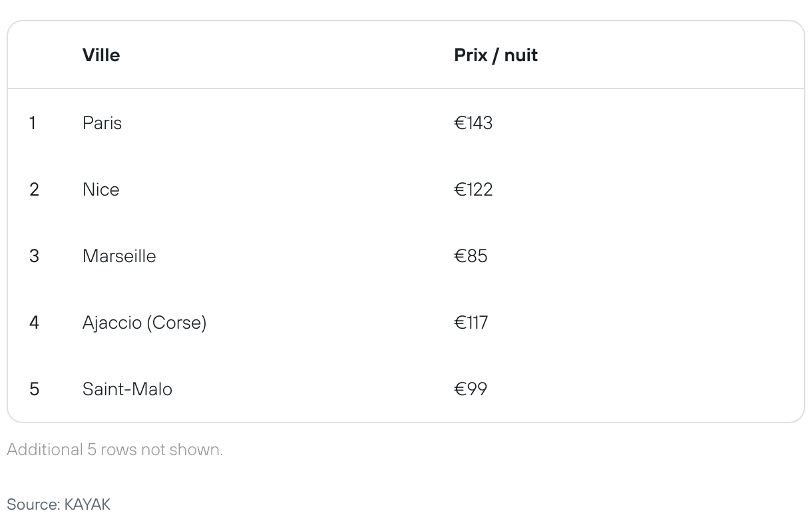
Task: Select the Marseille city cell
Action: (119, 256)
